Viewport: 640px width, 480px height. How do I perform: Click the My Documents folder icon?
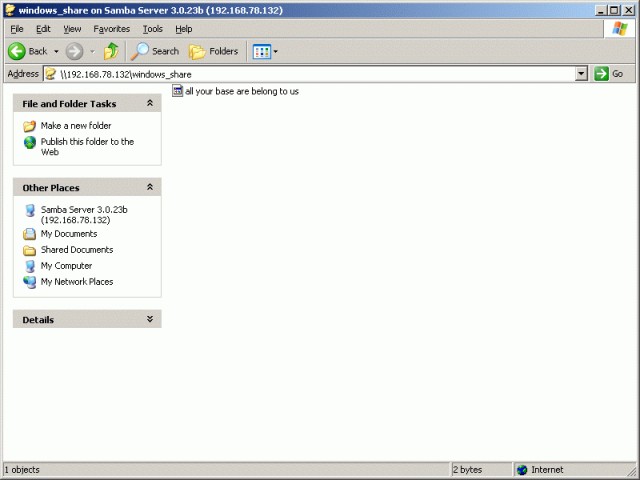click(x=29, y=234)
